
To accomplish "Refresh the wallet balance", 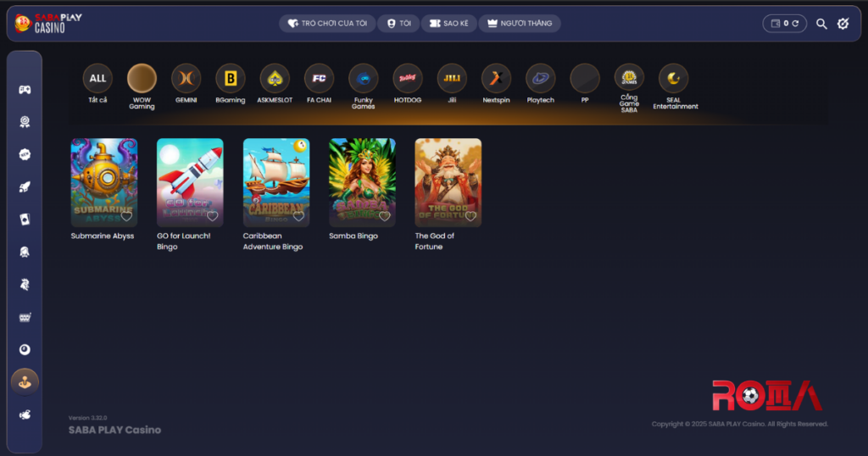I will pyautogui.click(x=795, y=24).
